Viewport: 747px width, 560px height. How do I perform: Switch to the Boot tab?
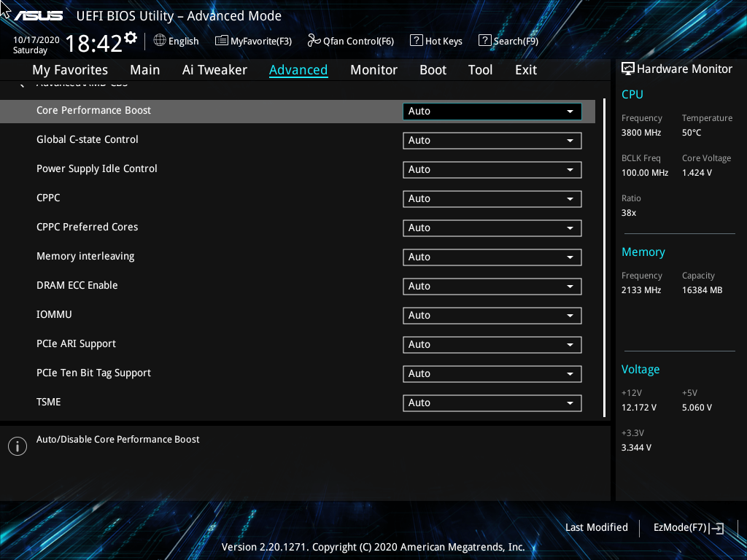coord(433,70)
